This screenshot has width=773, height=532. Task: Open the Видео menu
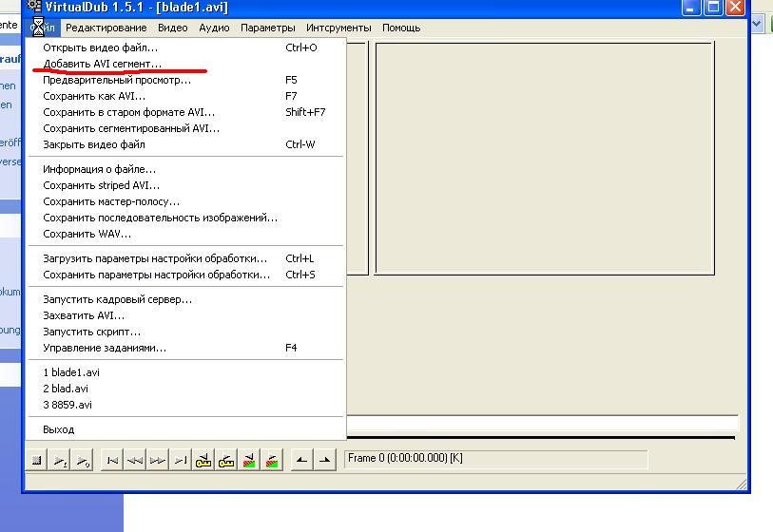coord(172,28)
